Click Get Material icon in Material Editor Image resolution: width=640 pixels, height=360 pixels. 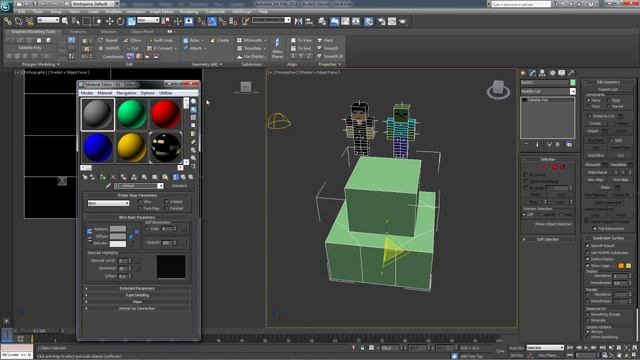point(85,177)
